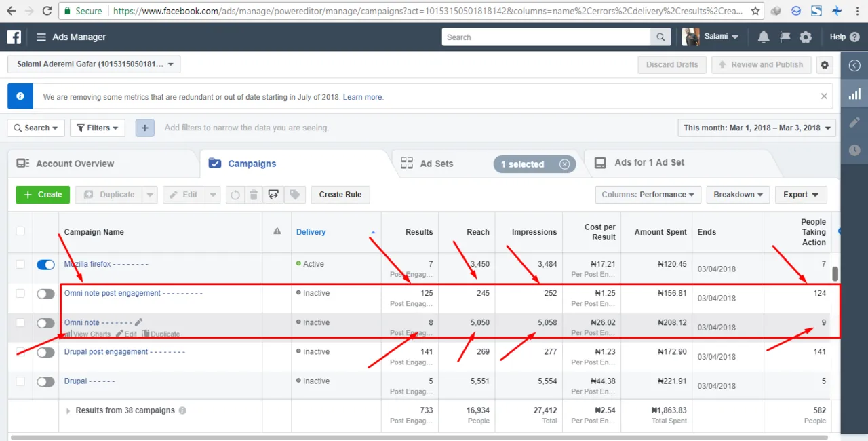This screenshot has height=441, width=868.
Task: Click the plus add filter button
Action: click(144, 128)
